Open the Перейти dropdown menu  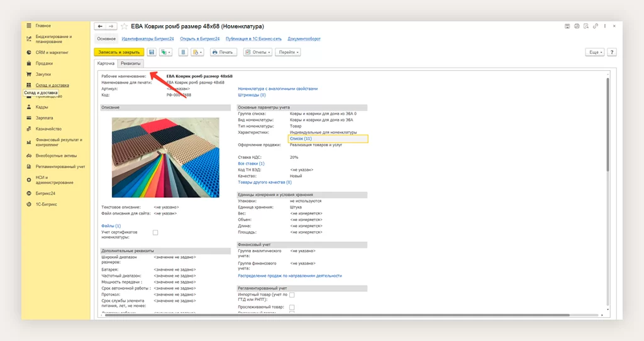[287, 52]
